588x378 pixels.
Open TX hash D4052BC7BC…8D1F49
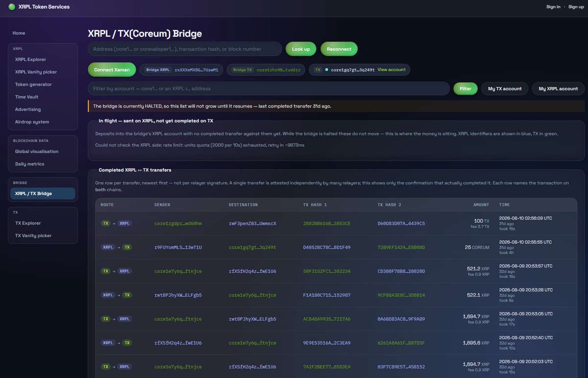coord(327,248)
